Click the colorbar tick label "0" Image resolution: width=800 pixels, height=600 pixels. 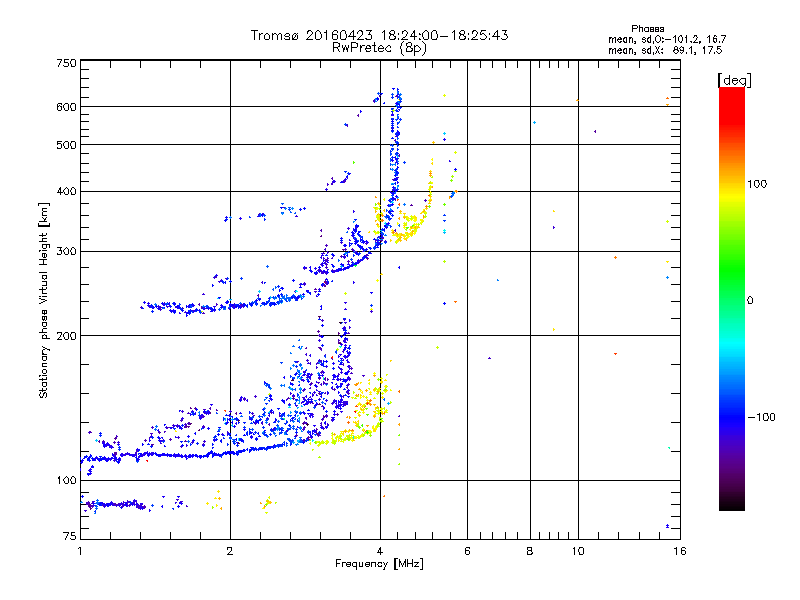tap(750, 300)
